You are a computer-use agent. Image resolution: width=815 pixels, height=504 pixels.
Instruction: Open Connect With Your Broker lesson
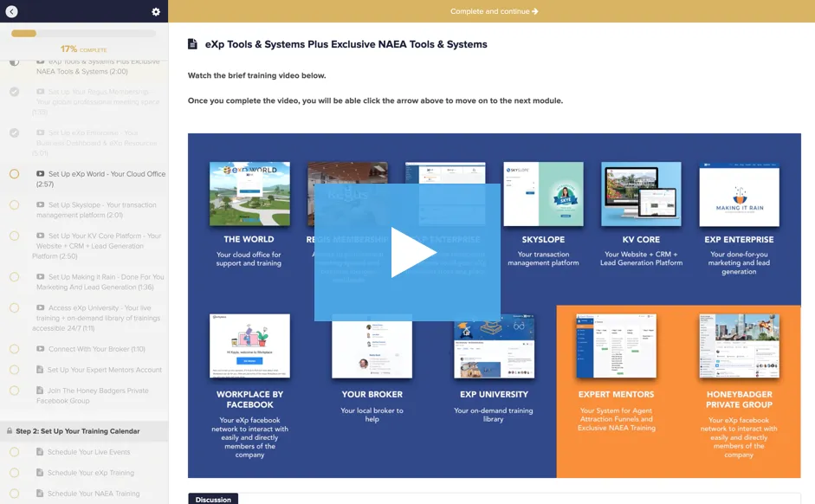coord(91,349)
